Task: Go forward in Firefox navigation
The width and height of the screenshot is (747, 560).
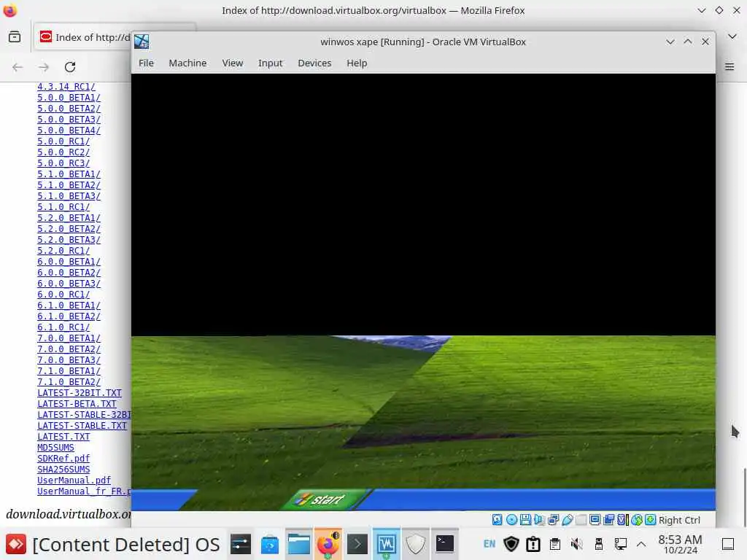Action: tap(44, 67)
